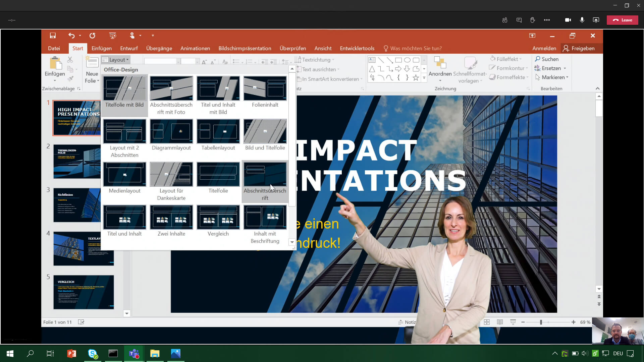Select the oval shape
This screenshot has height=362, width=644.
tap(407, 60)
